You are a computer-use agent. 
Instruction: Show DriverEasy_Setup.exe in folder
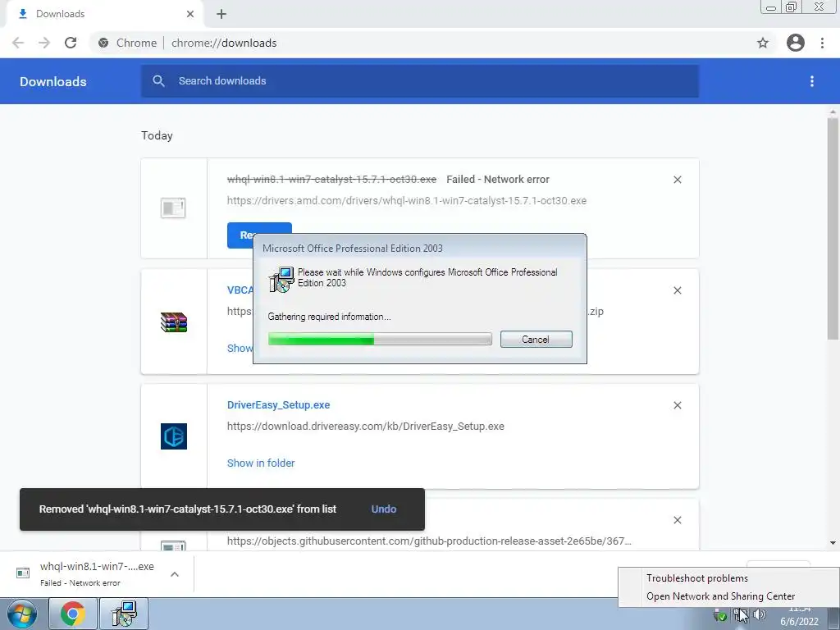point(261,463)
